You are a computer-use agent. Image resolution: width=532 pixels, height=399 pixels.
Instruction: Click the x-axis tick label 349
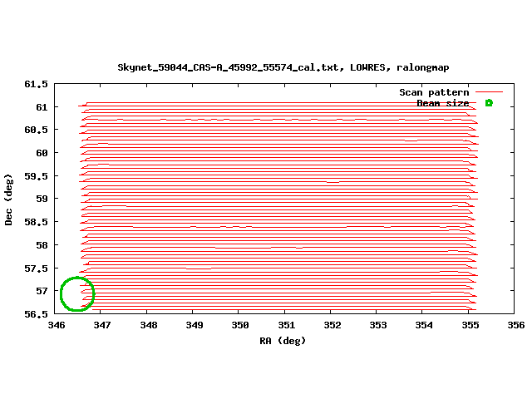(195, 325)
